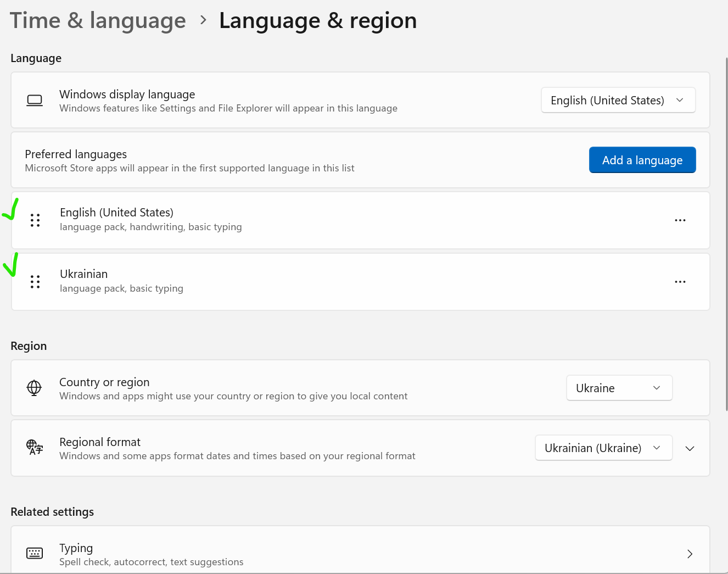This screenshot has height=574, width=728.
Task: Click the Add a language button
Action: 642,160
